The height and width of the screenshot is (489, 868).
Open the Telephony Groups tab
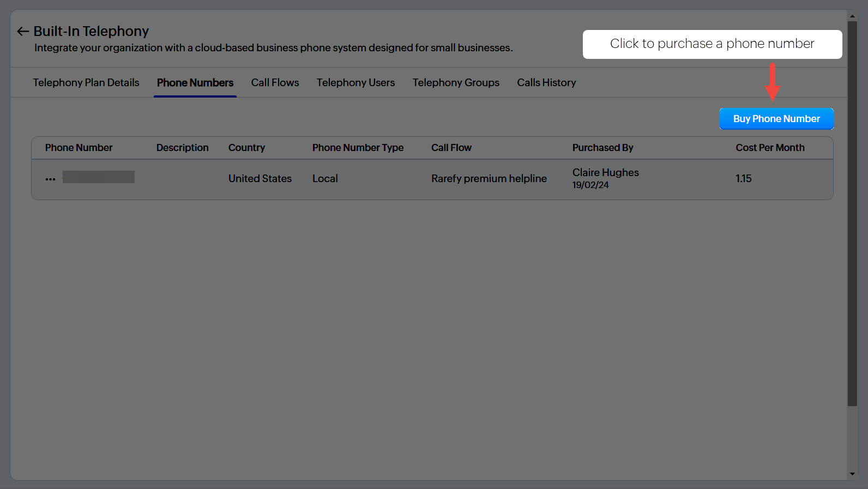click(456, 83)
